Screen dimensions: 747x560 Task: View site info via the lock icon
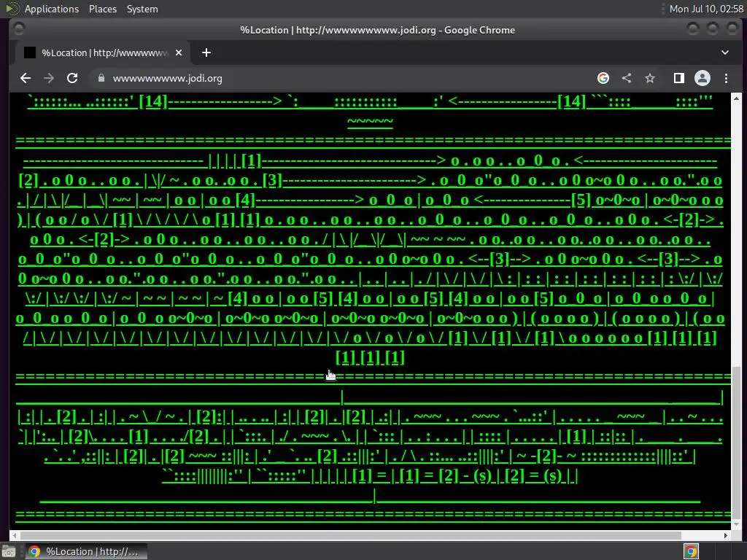click(x=101, y=78)
